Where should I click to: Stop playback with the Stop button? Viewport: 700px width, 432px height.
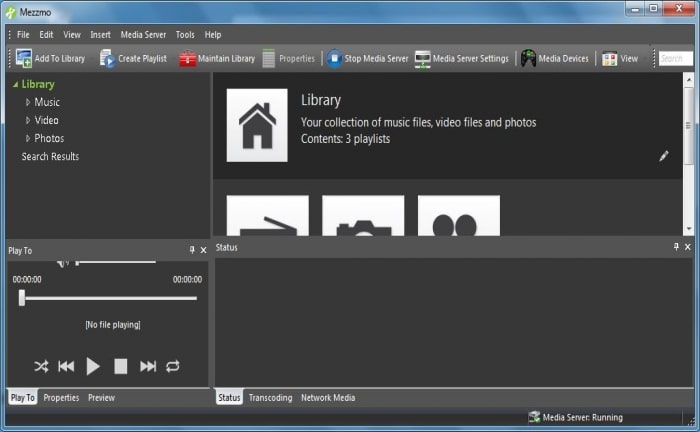click(121, 366)
